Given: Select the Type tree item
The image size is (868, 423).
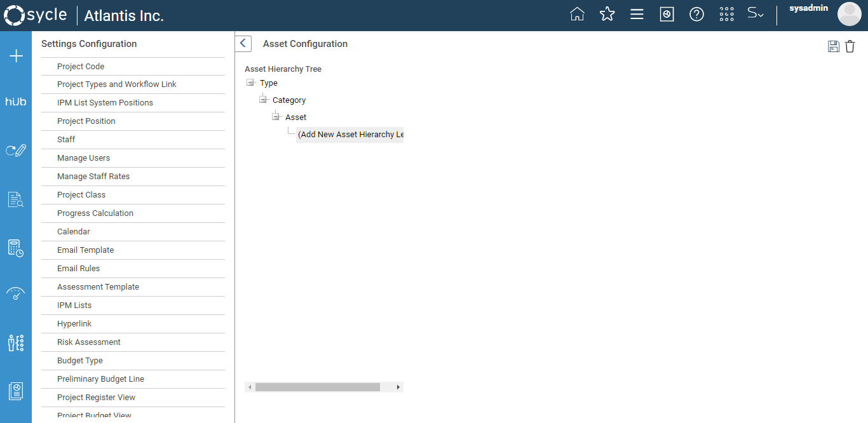Looking at the screenshot, I should coord(269,83).
